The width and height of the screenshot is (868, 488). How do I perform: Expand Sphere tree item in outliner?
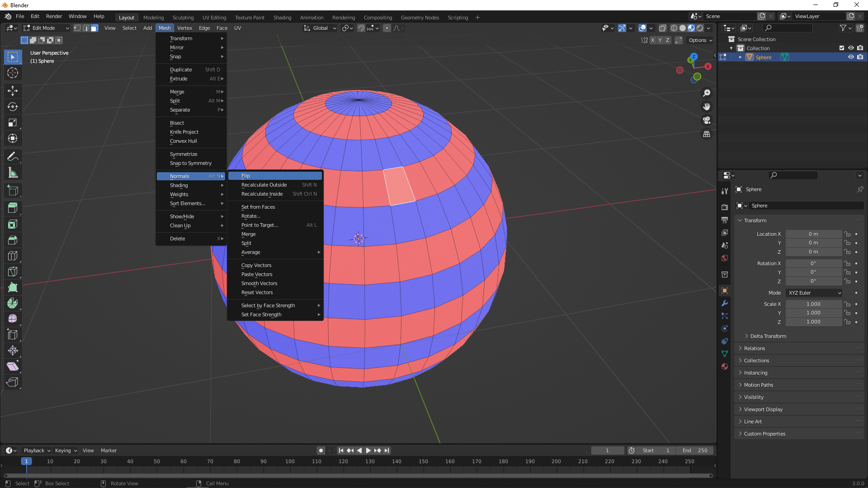pyautogui.click(x=741, y=57)
